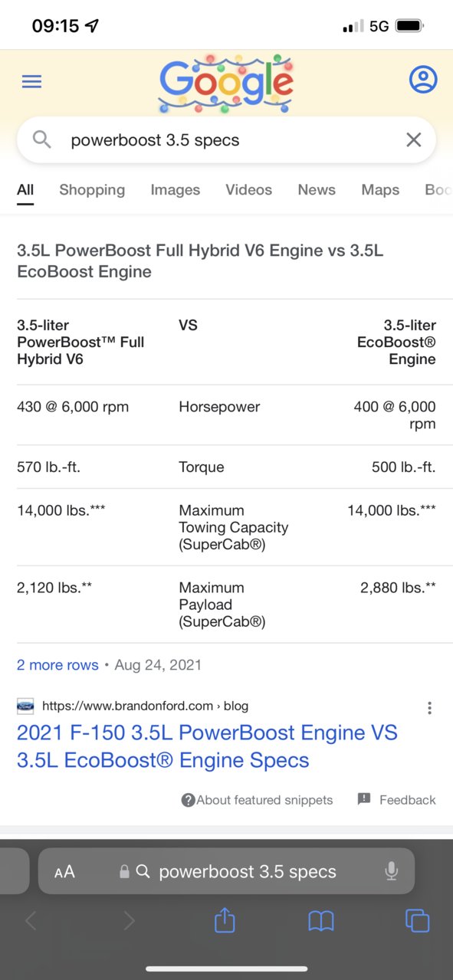
Task: Tap the microphone dictation icon
Action: [391, 871]
